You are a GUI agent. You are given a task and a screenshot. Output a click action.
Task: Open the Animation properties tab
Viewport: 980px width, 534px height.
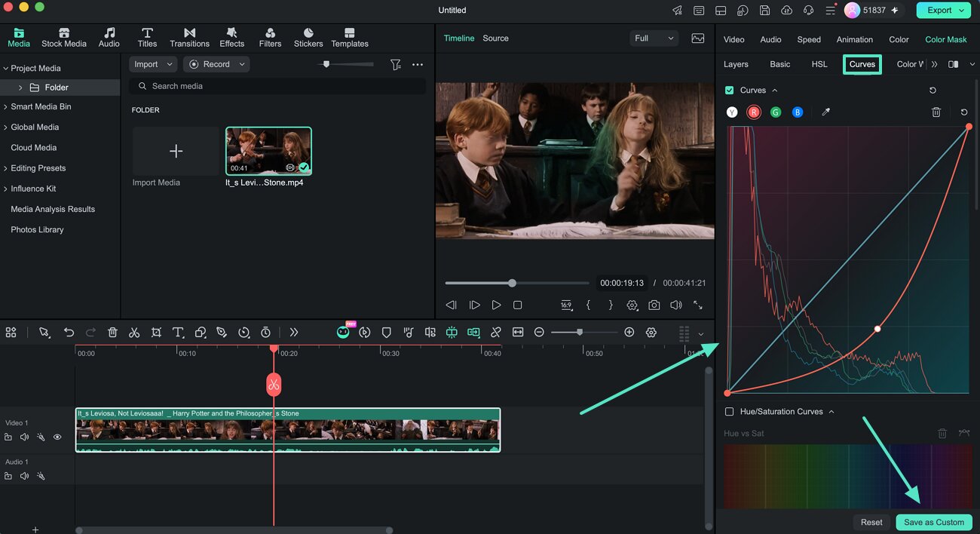[855, 39]
